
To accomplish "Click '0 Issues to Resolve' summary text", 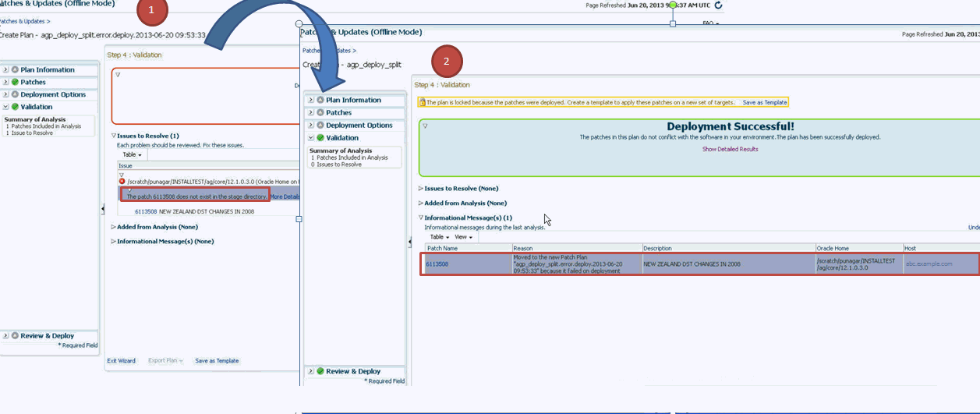I will point(336,165).
